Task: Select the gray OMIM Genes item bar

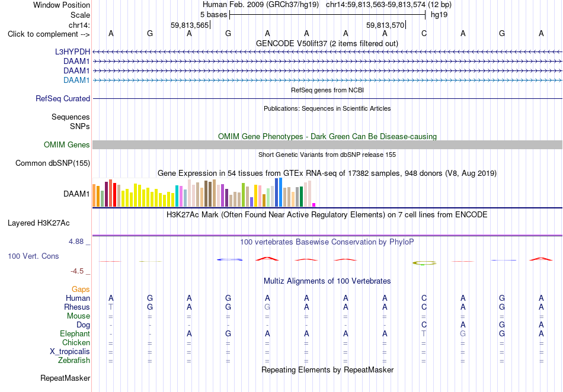Action: [327, 145]
